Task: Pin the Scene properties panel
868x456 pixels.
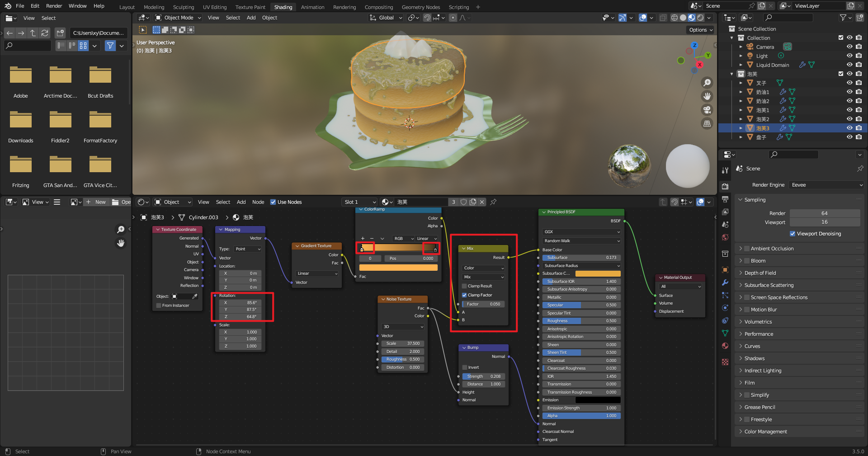Action: pos(860,169)
